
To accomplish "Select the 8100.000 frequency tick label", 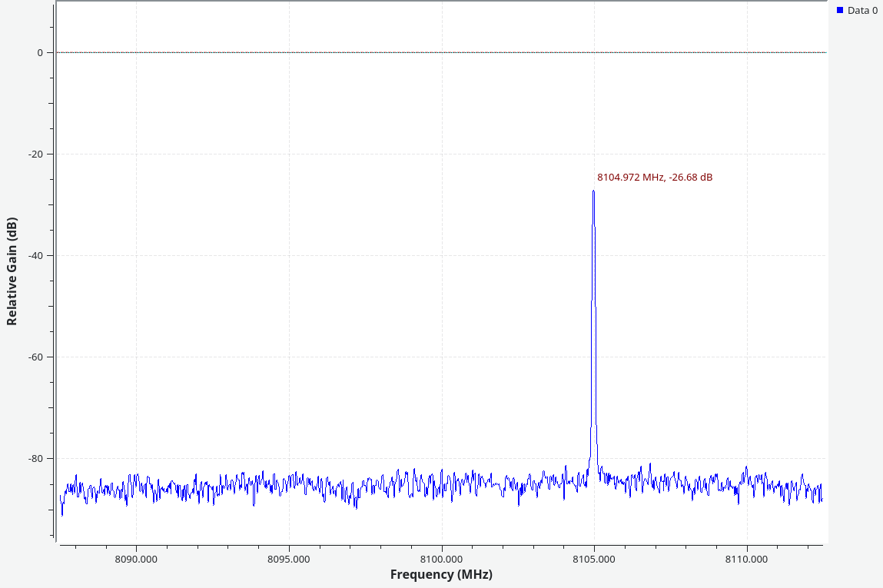I will 442,559.
